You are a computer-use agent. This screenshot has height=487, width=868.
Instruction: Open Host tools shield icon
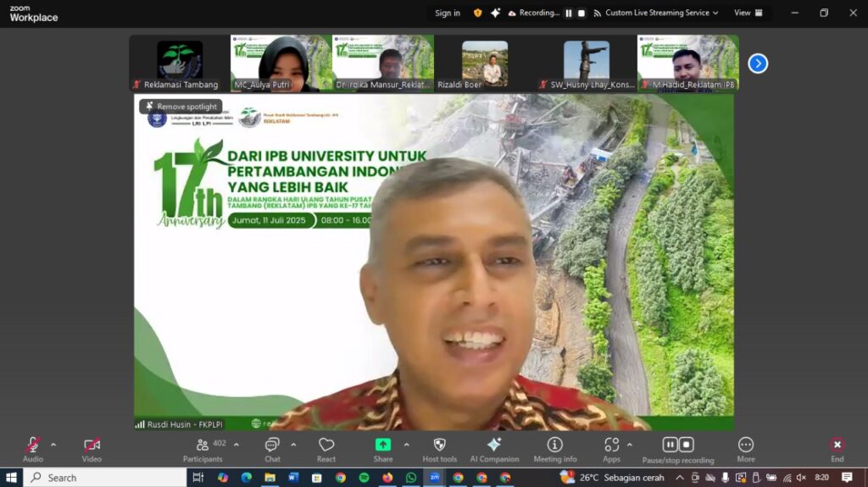(439, 449)
